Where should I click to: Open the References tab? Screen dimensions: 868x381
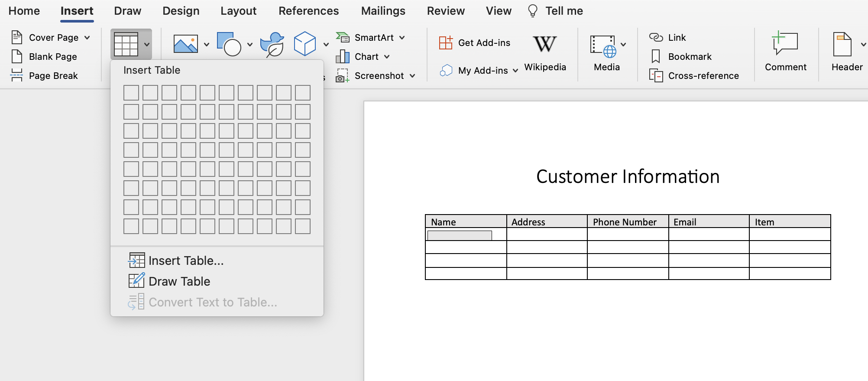[x=308, y=11]
